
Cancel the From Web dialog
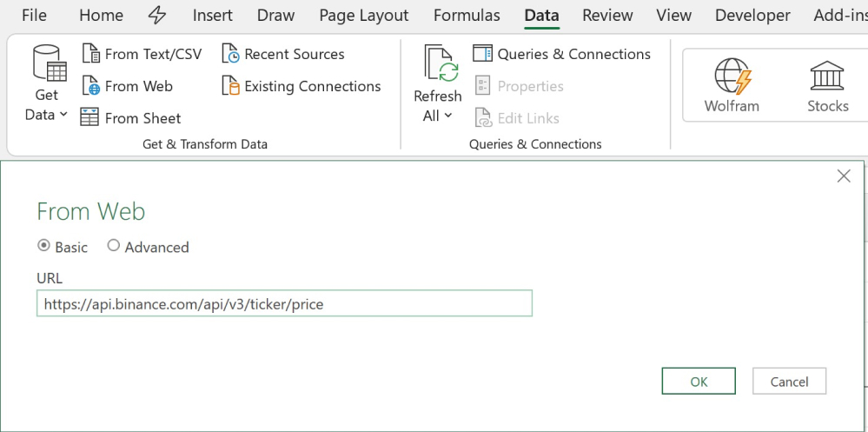(789, 382)
